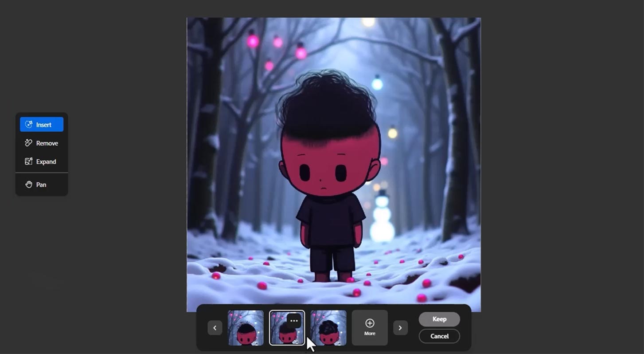Click the Pan hand icon
The image size is (644, 354).
[29, 185]
